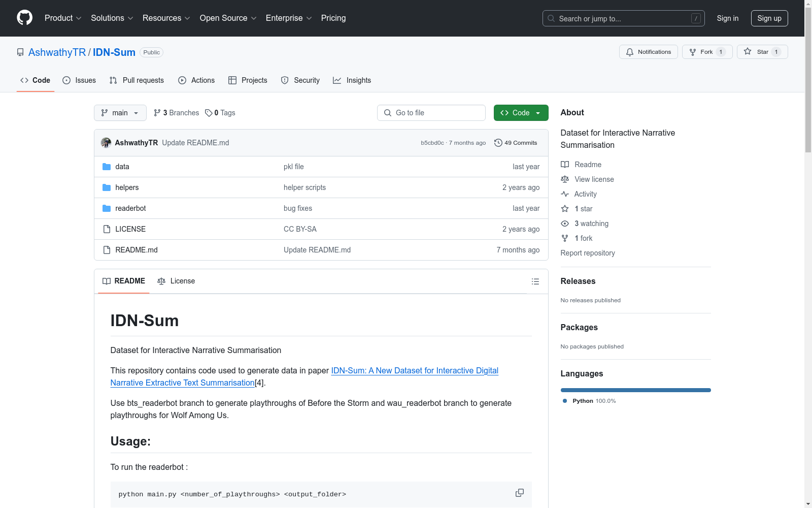This screenshot has height=508, width=812.
Task: Click the license scale icon in About
Action: (x=565, y=179)
